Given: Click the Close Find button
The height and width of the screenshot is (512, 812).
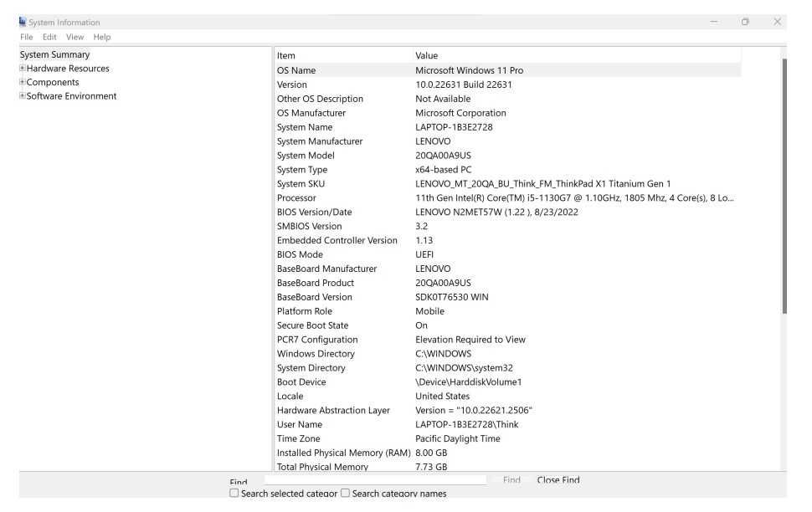Looking at the screenshot, I should tap(558, 480).
